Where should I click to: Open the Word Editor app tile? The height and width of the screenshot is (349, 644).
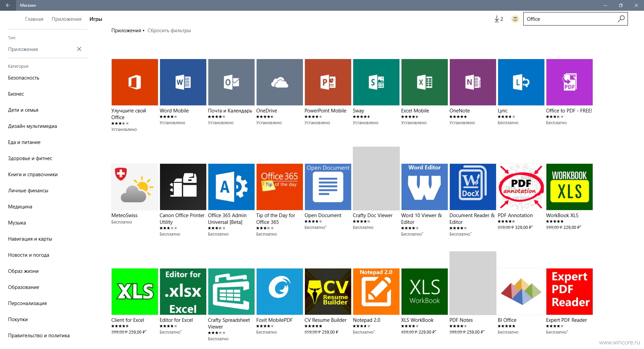pyautogui.click(x=424, y=187)
